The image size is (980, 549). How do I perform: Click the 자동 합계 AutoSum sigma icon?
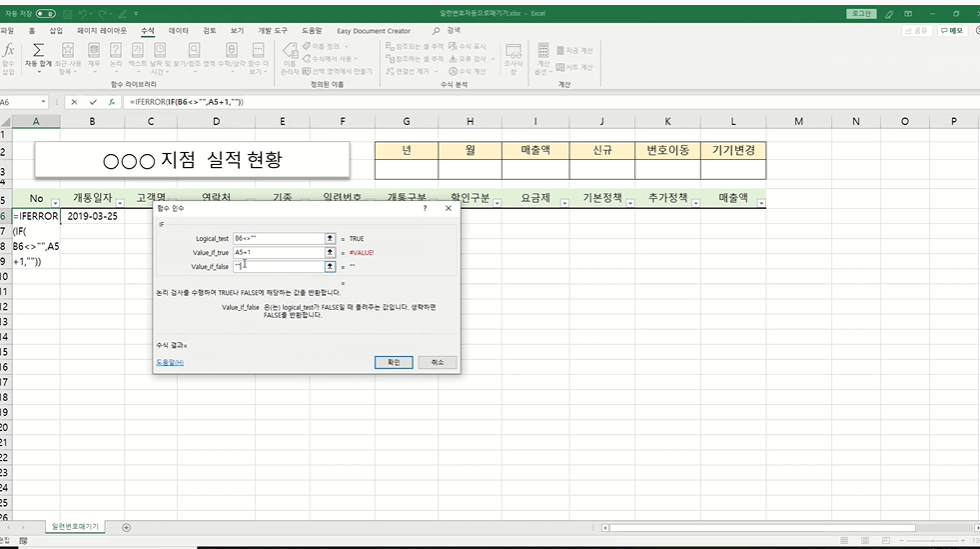(x=38, y=51)
